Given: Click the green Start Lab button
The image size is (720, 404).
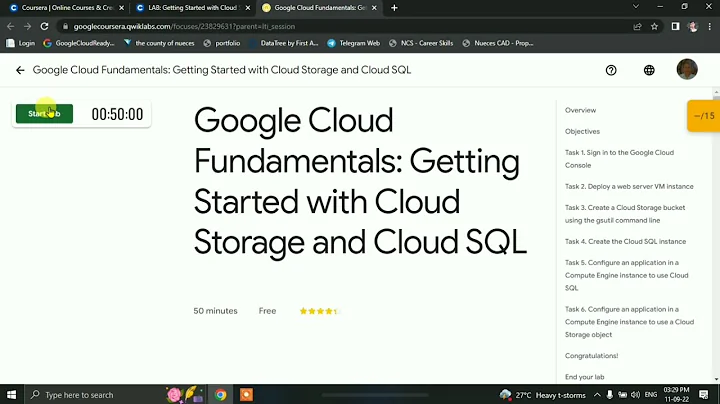Looking at the screenshot, I should coord(44,114).
